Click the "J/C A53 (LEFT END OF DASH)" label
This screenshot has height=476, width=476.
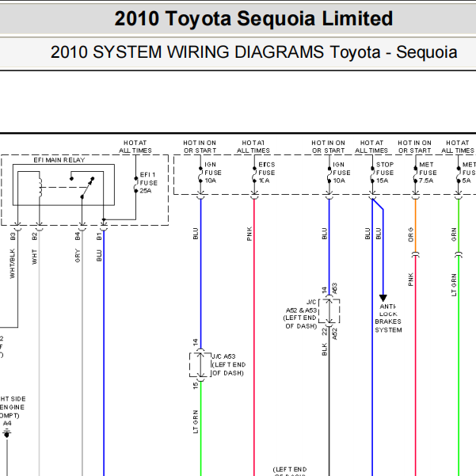coord(229,364)
